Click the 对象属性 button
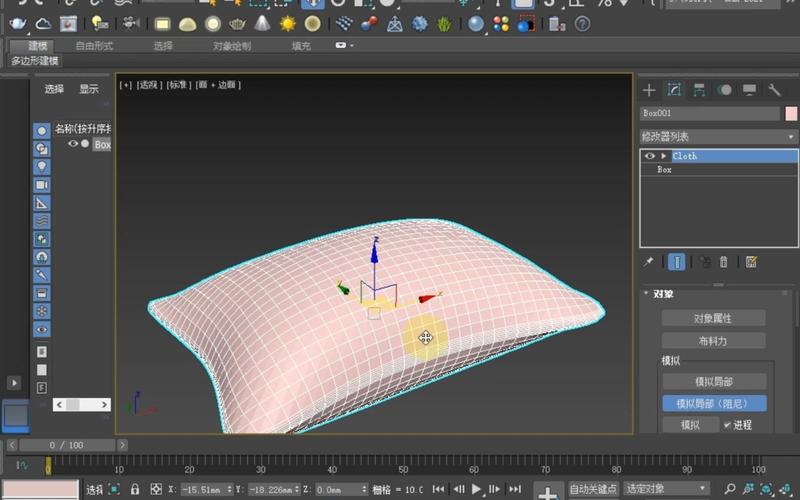 tap(713, 318)
